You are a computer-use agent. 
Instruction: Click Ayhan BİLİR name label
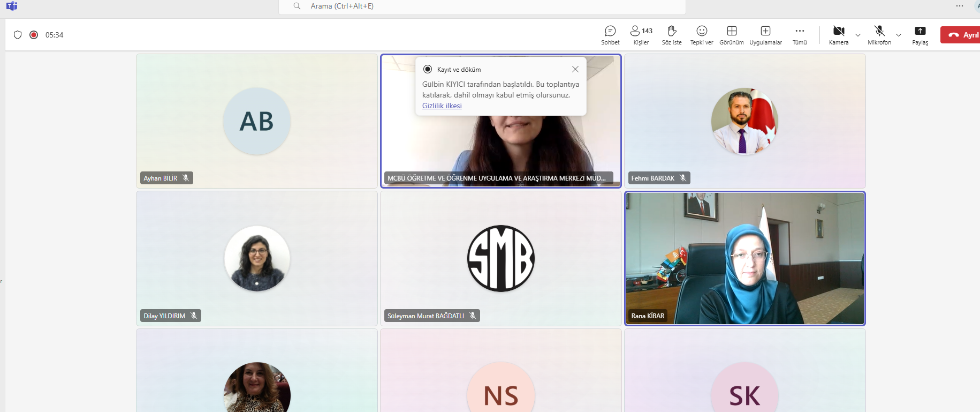[160, 178]
